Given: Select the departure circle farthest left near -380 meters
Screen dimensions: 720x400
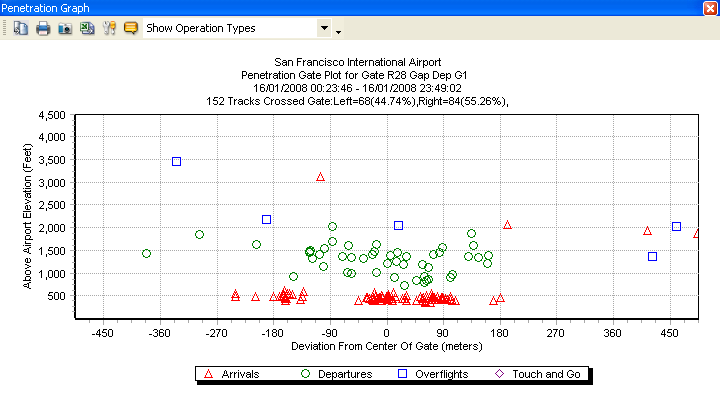Looking at the screenshot, I should pos(146,254).
